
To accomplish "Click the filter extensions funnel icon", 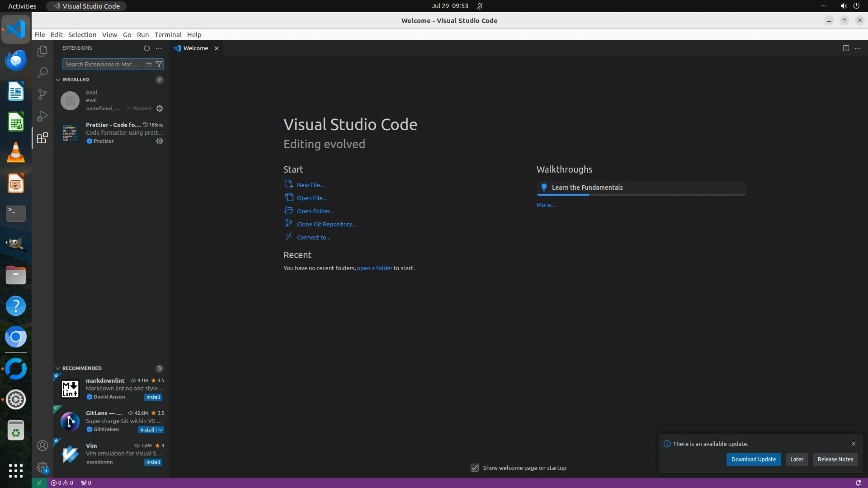I will coord(159,64).
